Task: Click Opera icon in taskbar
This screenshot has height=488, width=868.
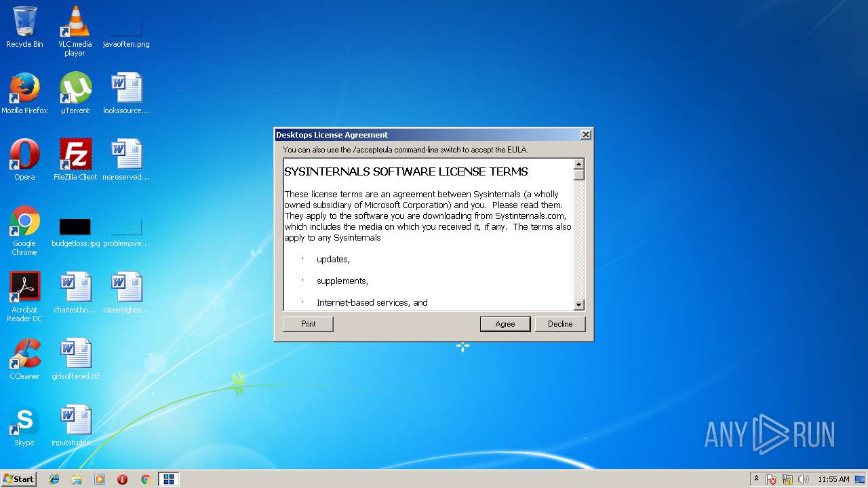Action: point(122,479)
